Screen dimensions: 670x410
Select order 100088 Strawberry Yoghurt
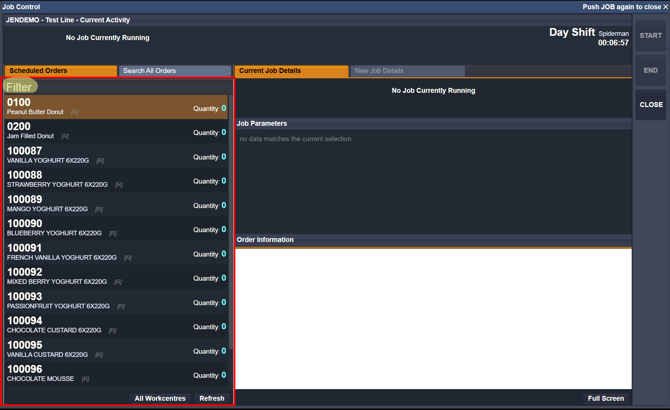point(116,180)
